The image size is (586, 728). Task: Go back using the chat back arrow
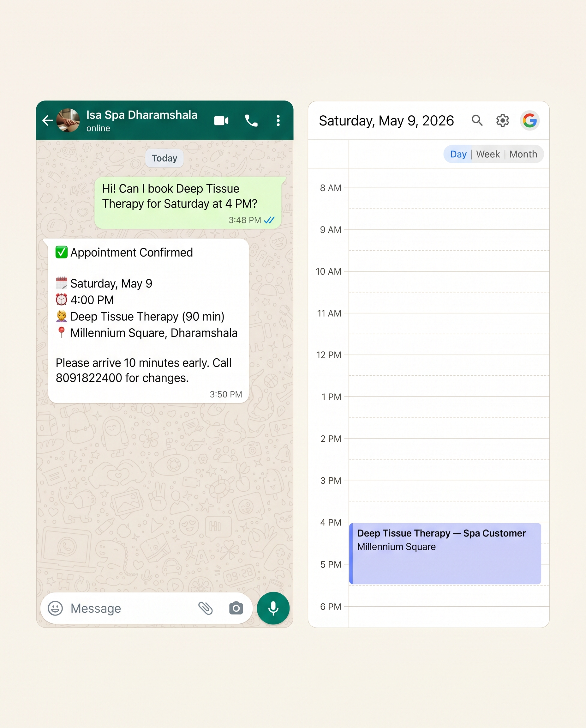coord(48,120)
